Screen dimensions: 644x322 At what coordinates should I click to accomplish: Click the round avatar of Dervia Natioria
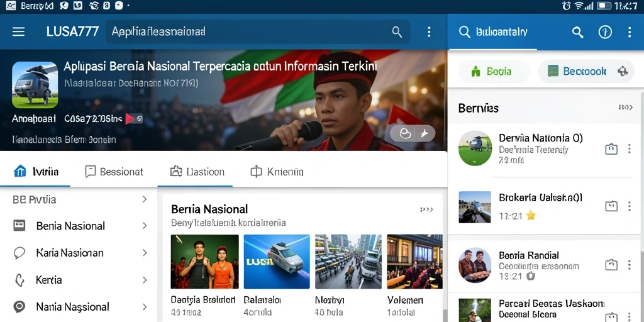(x=475, y=148)
